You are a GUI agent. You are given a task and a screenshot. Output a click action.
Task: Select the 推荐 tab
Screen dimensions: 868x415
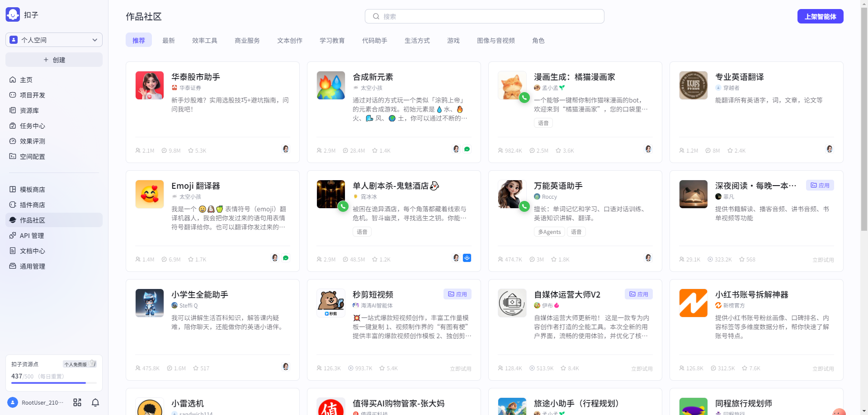139,40
